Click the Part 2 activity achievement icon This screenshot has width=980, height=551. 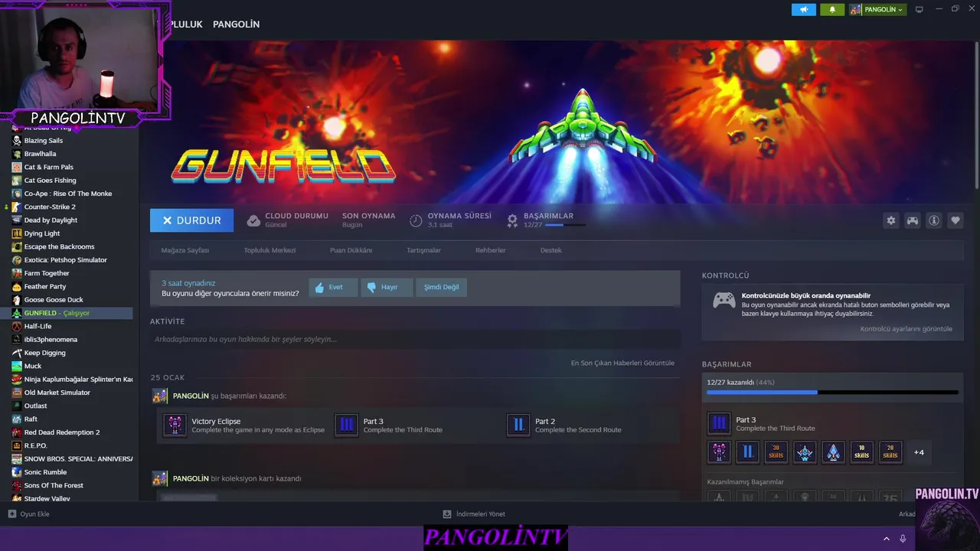point(518,425)
